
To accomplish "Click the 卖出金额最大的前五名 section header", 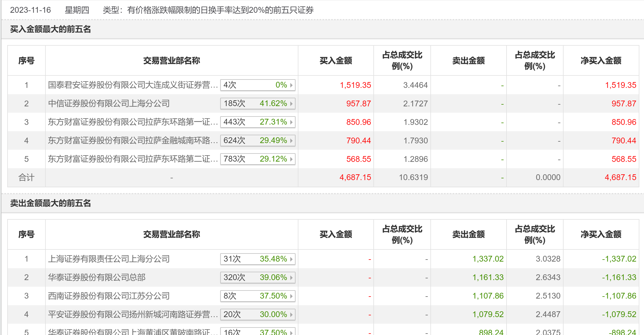I will pyautogui.click(x=51, y=203).
